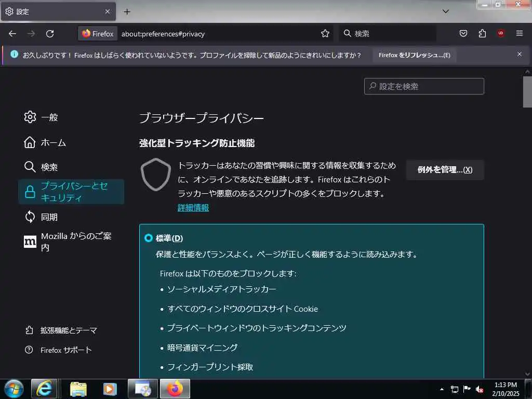Open the 詳細情報 link
Screen dimensions: 532x399
click(193, 208)
